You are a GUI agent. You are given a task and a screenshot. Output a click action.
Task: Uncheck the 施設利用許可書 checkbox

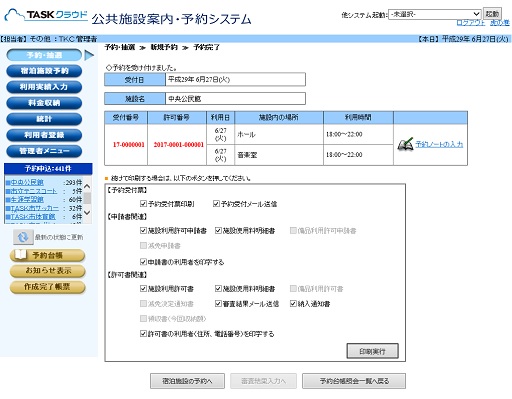[143, 288]
